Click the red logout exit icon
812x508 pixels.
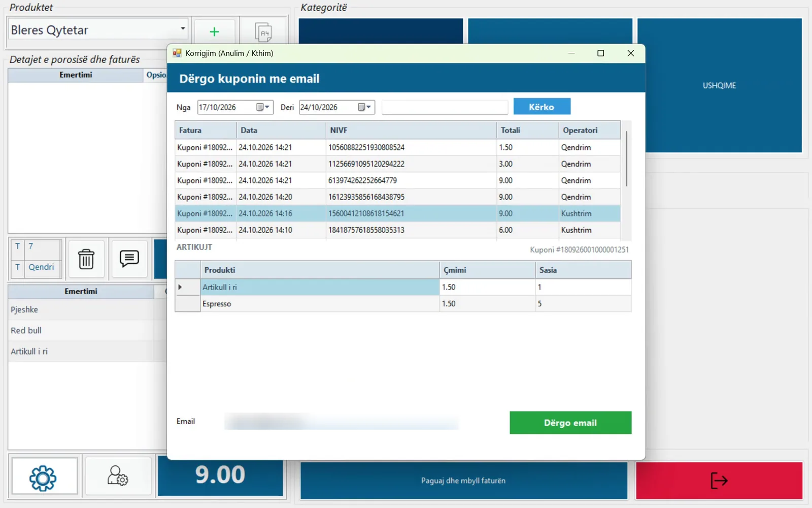719,481
